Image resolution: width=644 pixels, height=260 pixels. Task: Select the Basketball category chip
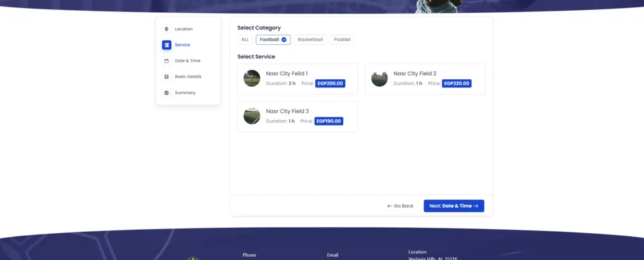(x=310, y=40)
